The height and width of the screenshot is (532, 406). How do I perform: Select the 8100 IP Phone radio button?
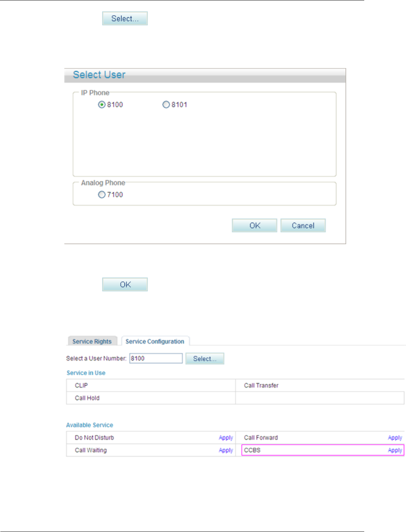(102, 105)
